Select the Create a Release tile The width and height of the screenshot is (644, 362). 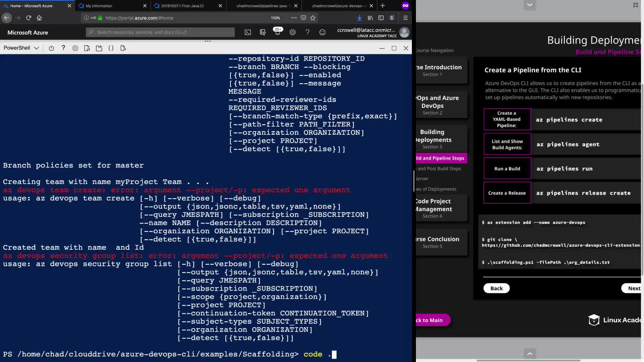pos(507,193)
